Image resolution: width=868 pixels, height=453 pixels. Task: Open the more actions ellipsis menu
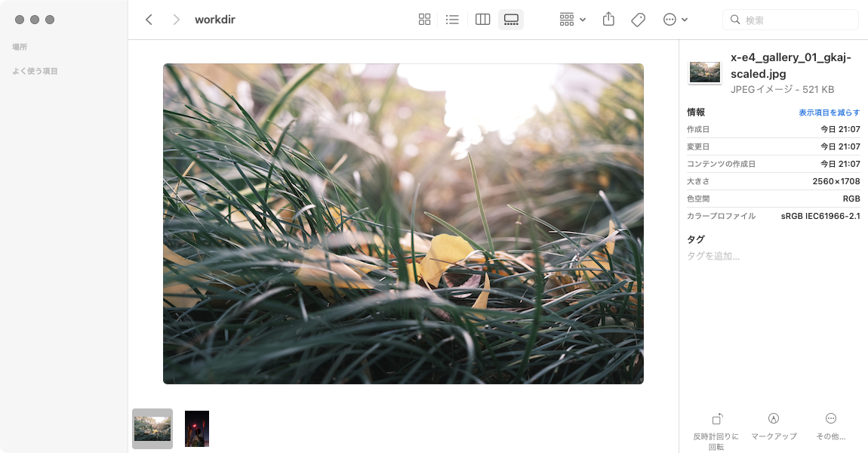[x=675, y=20]
